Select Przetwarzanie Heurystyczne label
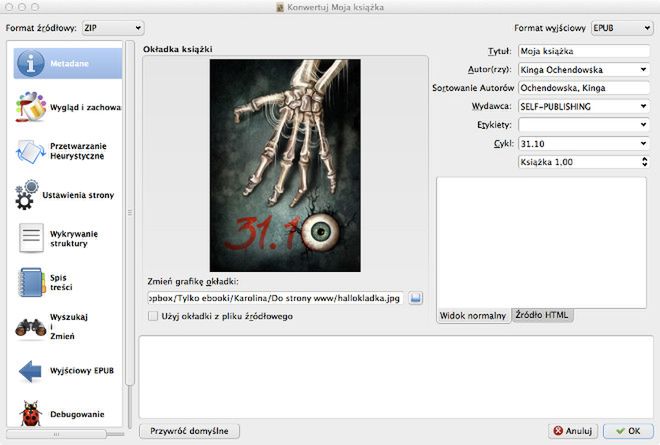The height and width of the screenshot is (445, 660). coord(78,151)
